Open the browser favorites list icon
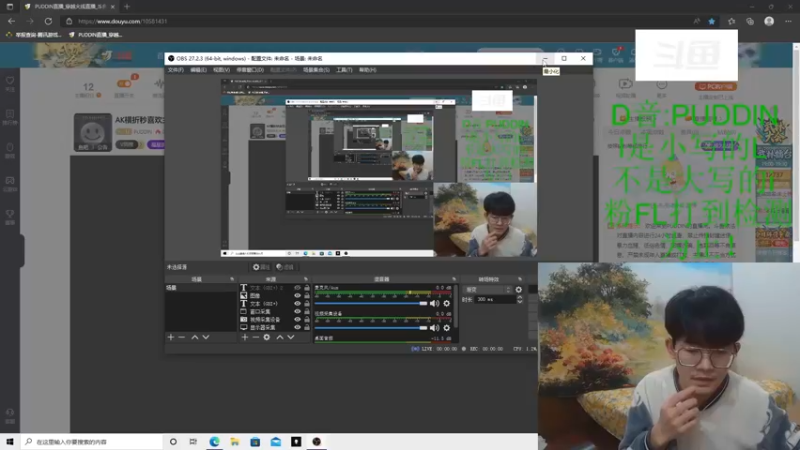Screen dimensions: 800x450 click(732, 21)
